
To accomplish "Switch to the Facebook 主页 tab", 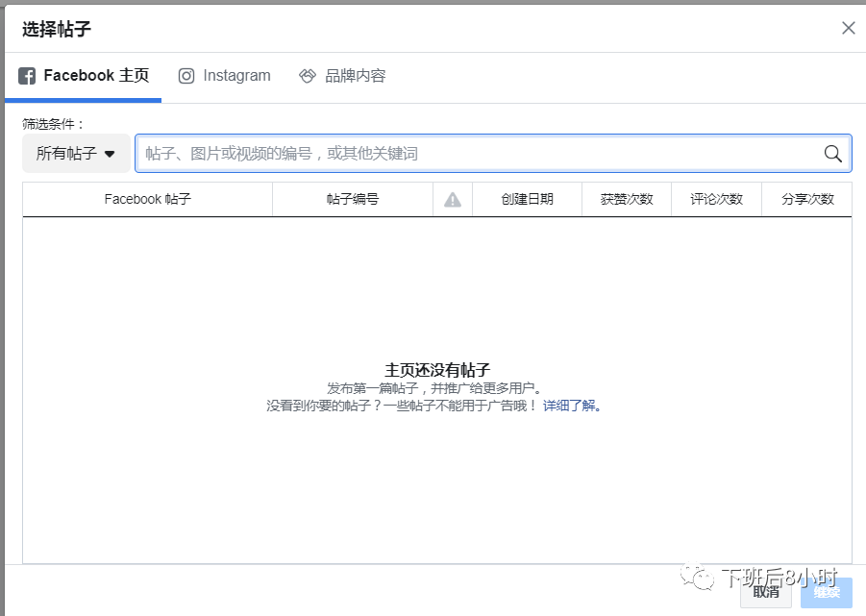I will tap(84, 76).
